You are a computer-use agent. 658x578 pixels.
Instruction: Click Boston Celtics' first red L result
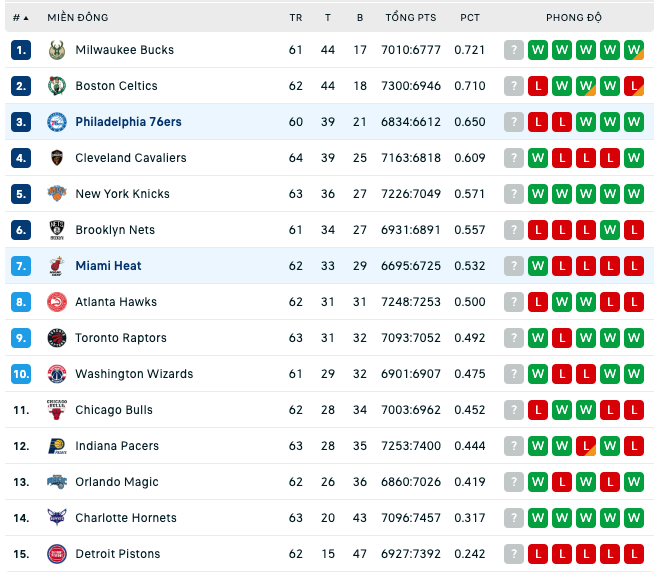click(538, 86)
